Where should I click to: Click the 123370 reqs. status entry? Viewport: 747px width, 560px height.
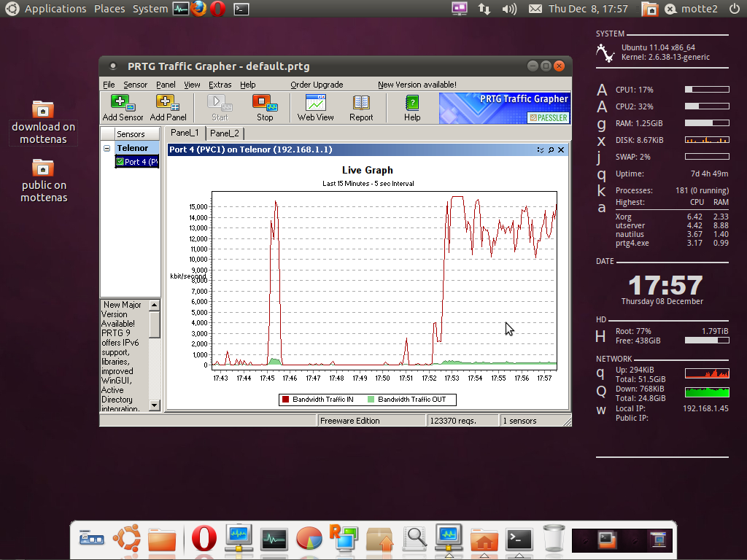pyautogui.click(x=452, y=421)
